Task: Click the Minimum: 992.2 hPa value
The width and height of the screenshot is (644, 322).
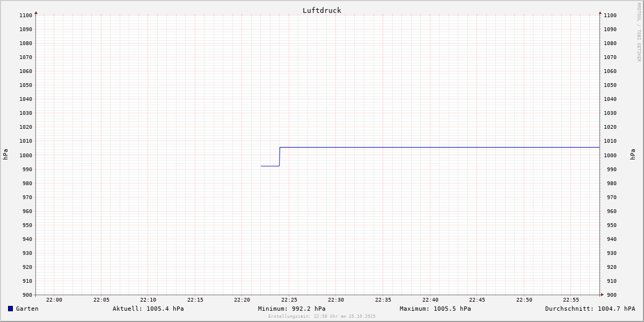Action: tap(291, 309)
